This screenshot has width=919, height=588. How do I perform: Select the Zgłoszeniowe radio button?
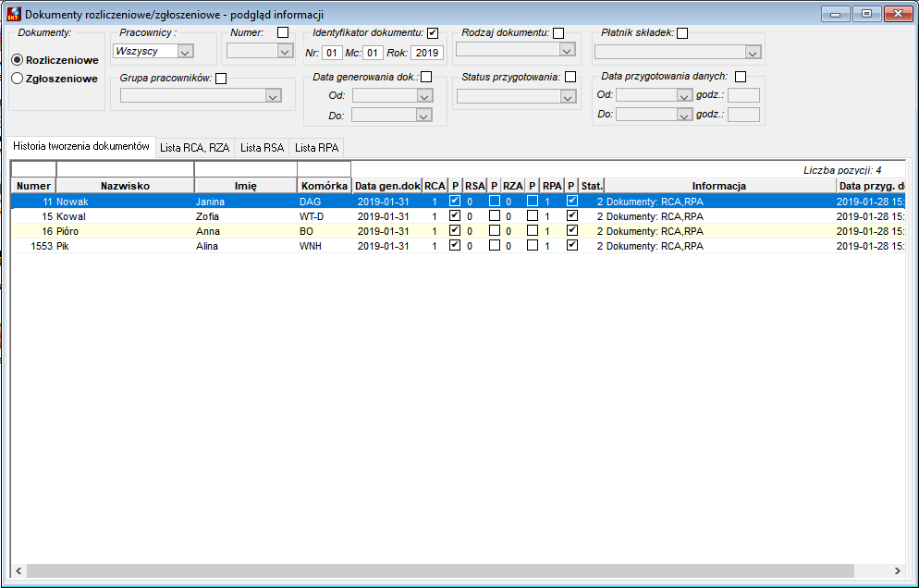pyautogui.click(x=18, y=78)
